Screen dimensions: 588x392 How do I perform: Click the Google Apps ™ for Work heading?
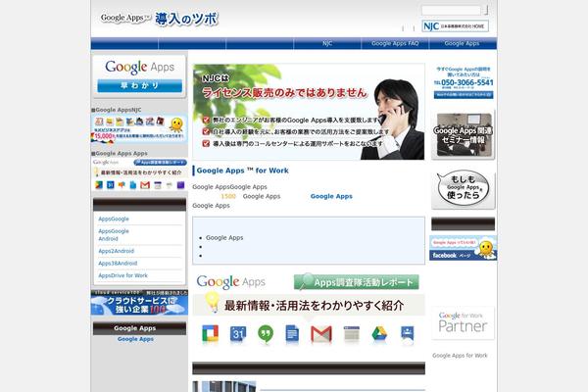click(x=243, y=171)
